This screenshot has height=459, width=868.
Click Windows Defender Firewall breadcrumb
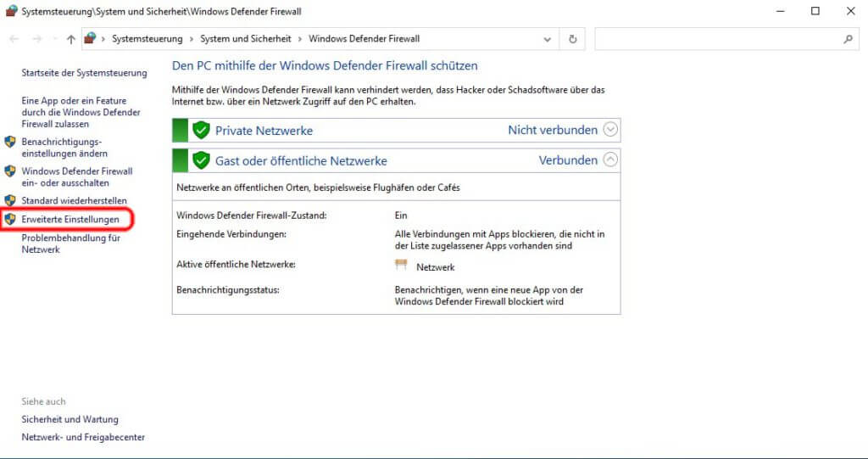point(364,39)
